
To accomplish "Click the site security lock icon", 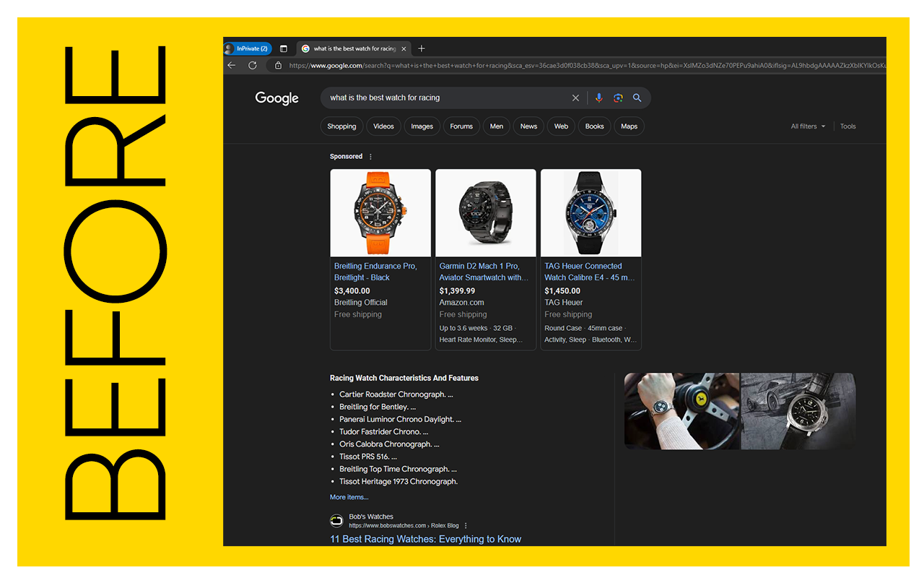I will [x=278, y=65].
